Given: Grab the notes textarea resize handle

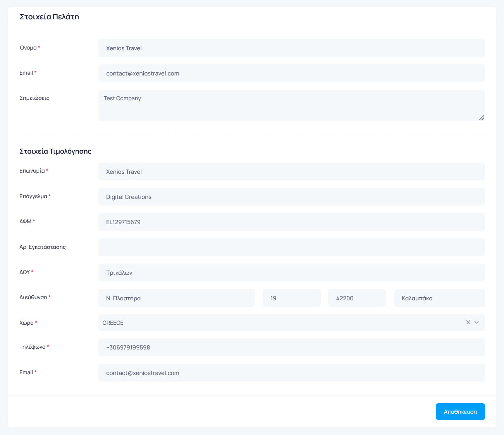Looking at the screenshot, I should pos(481,118).
